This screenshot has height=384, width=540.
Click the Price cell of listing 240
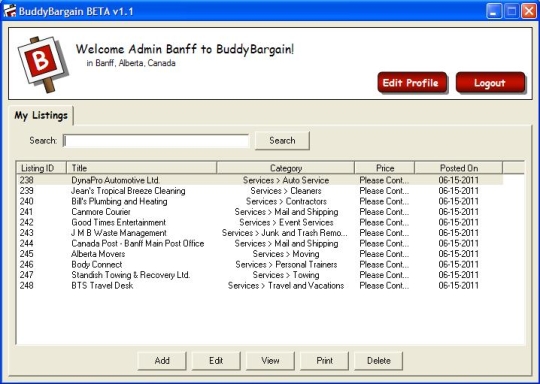click(x=384, y=201)
